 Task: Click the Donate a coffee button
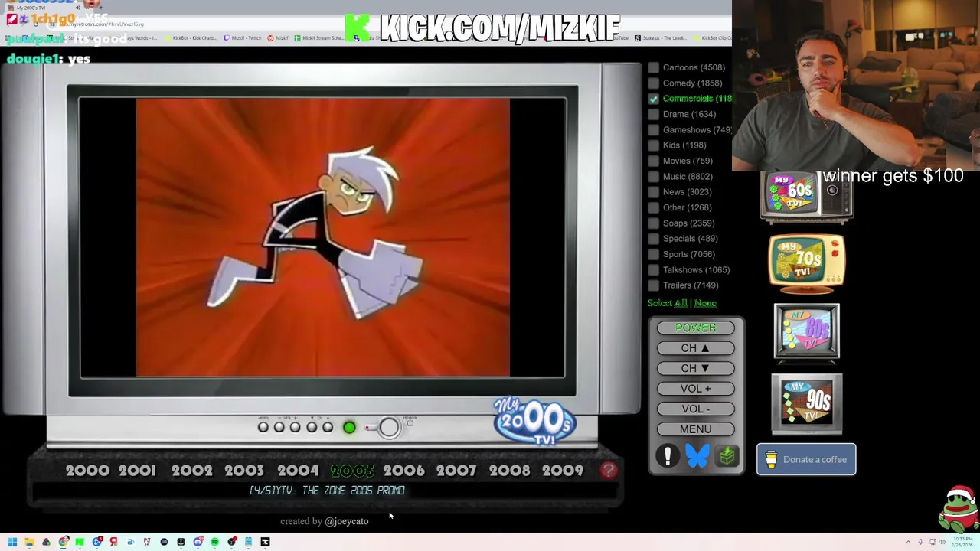806,459
